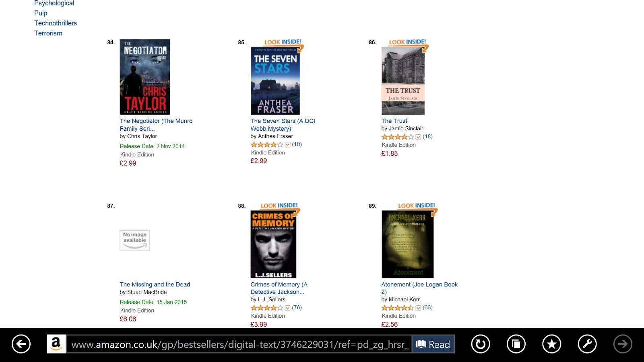Select Pulp category in sidebar

click(41, 13)
